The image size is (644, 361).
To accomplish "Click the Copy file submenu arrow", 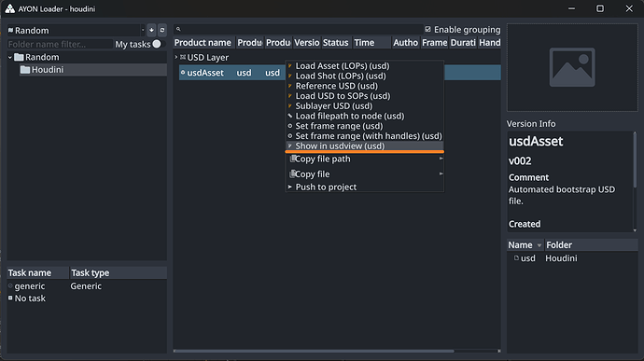I will (441, 174).
